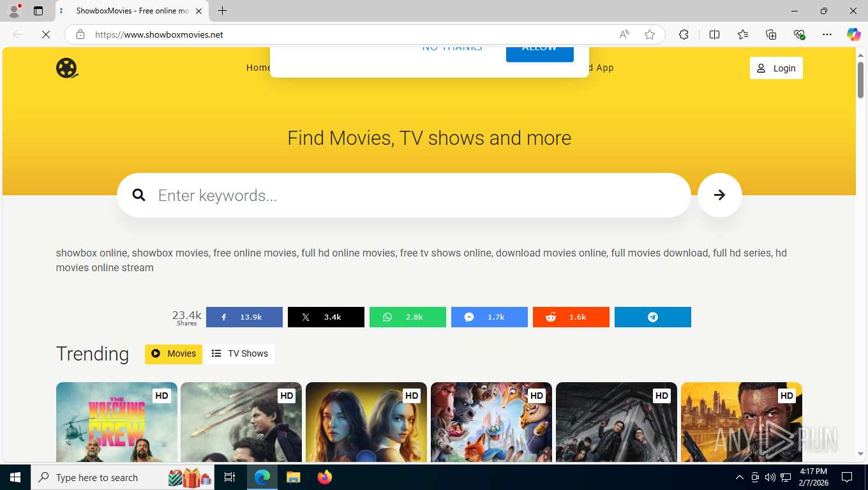
Task: Share via WhatsApp (2.8k)
Action: click(x=408, y=317)
